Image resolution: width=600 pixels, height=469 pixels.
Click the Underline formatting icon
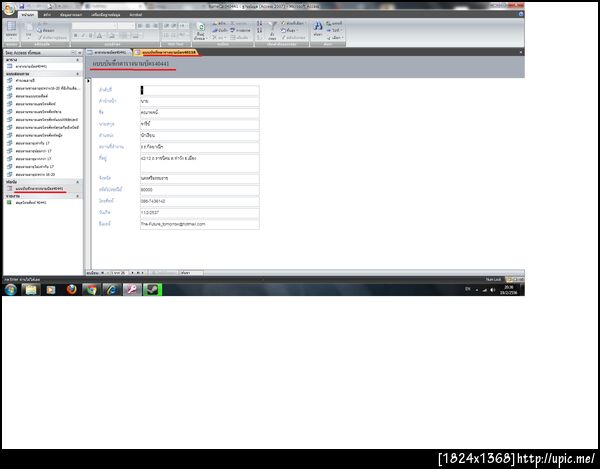(x=91, y=36)
